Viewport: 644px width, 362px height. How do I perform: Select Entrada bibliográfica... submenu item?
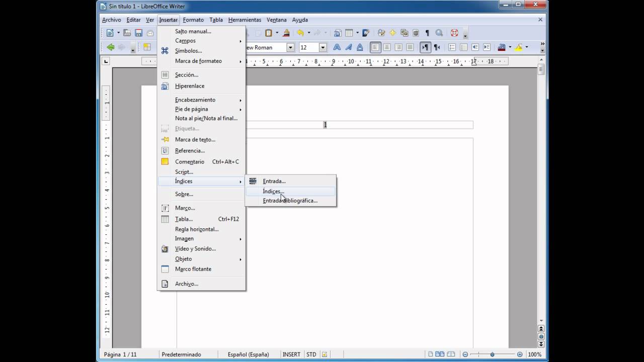[290, 201]
